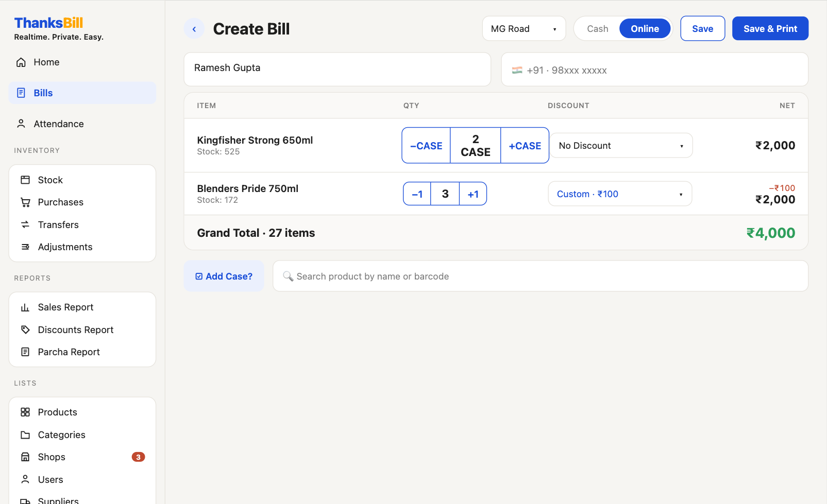Open Home from the sidebar
827x504 pixels.
82,62
